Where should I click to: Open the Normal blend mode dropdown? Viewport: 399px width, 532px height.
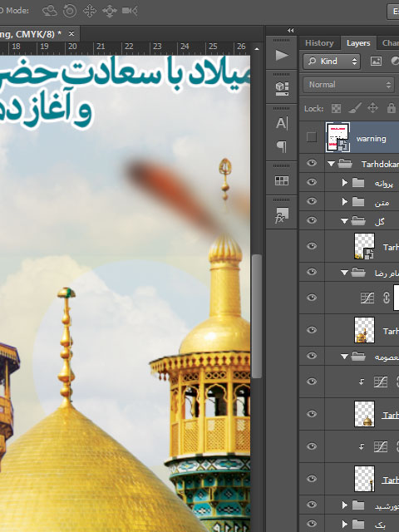click(x=349, y=85)
